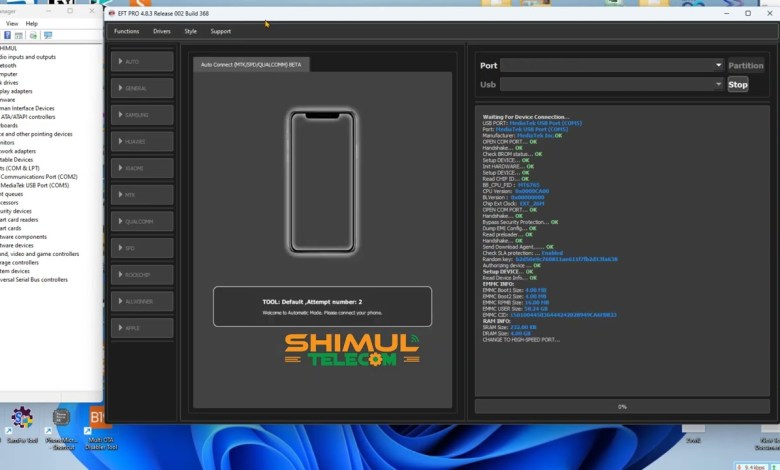Select Software components in Device Manager
This screenshot has width=780, height=470.
(23, 237)
